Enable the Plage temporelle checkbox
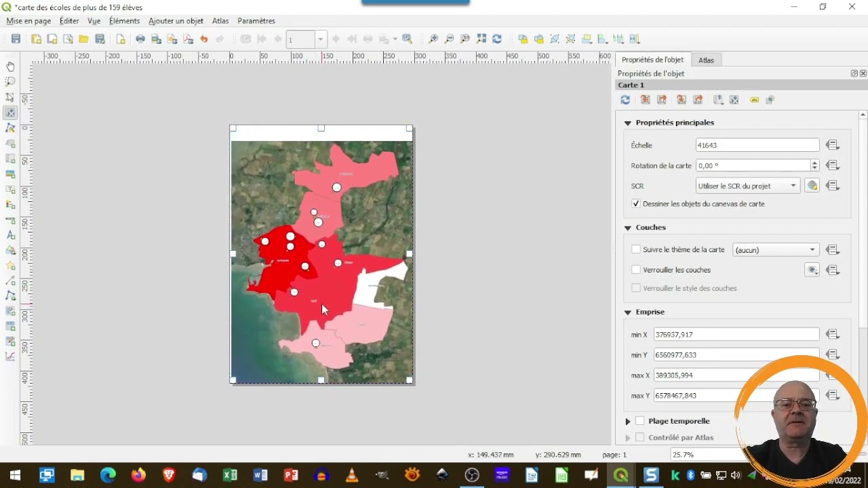This screenshot has width=868, height=488. tap(639, 421)
